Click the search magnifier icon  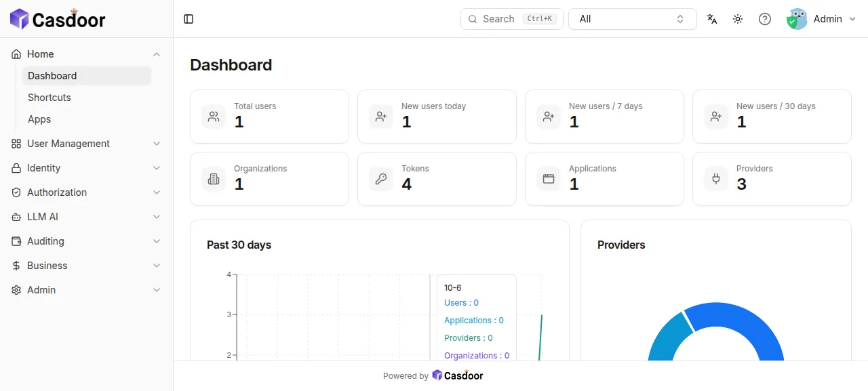[x=473, y=19]
